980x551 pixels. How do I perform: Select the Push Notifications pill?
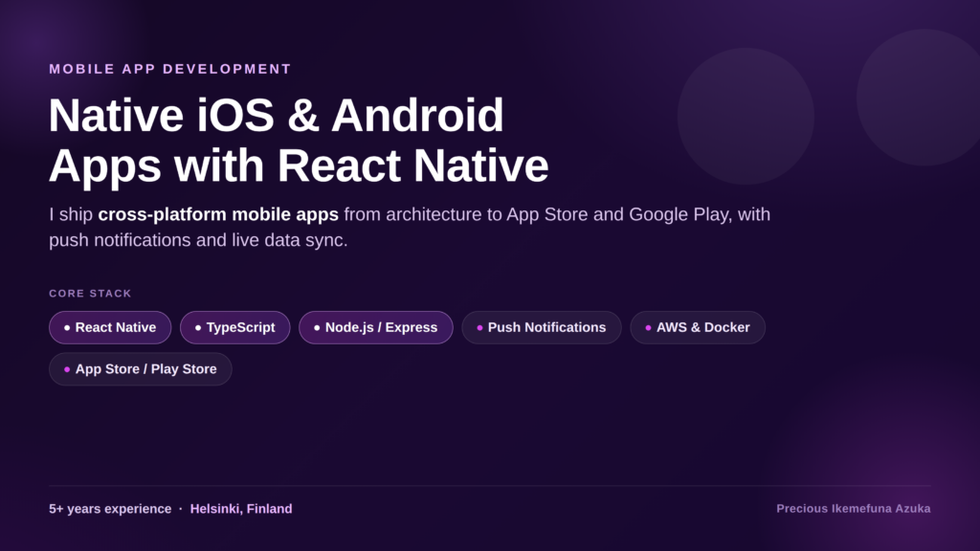click(x=542, y=327)
